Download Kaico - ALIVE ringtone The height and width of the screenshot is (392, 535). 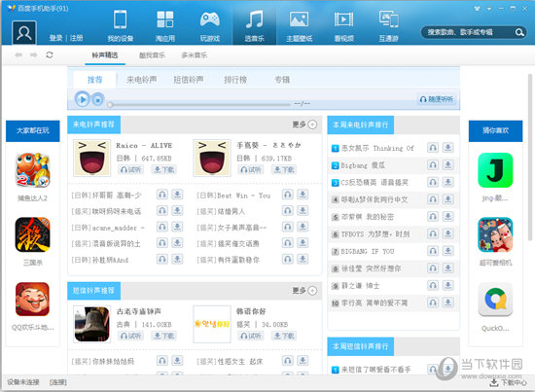click(x=163, y=169)
